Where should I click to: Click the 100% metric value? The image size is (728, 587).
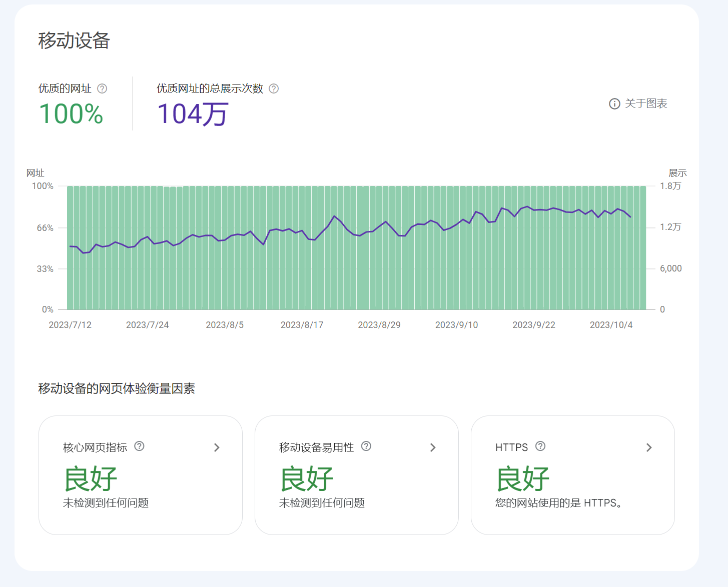point(71,114)
